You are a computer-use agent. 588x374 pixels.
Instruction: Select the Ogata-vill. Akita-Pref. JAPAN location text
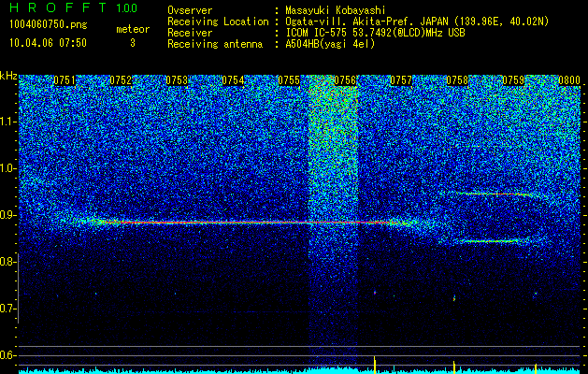coord(417,22)
